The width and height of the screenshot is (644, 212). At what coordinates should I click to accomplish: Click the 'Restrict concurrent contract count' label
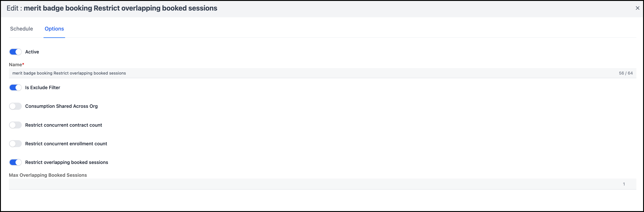point(64,125)
